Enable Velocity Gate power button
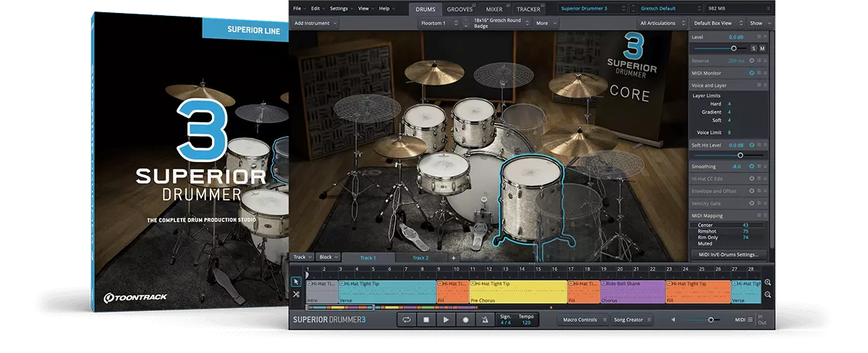 pyautogui.click(x=752, y=203)
